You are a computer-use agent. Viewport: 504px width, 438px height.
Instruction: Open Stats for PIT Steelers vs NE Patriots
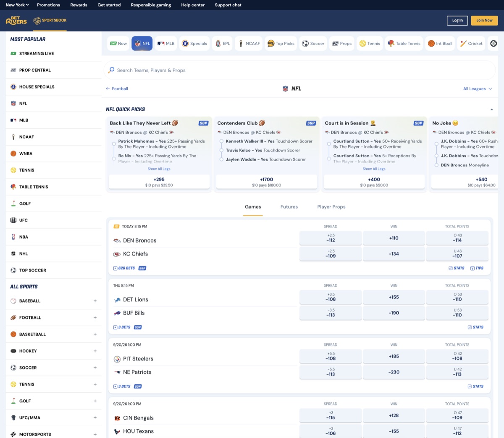475,386
